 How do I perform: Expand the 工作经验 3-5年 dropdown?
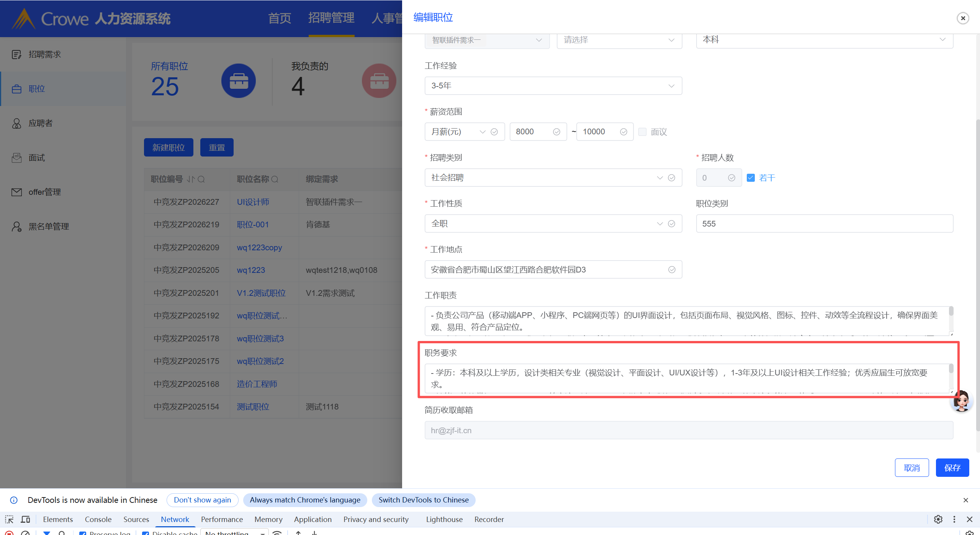pos(553,86)
